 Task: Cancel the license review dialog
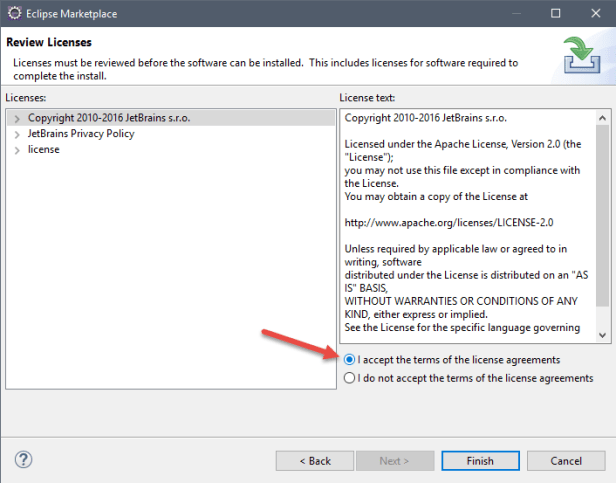[x=566, y=461]
